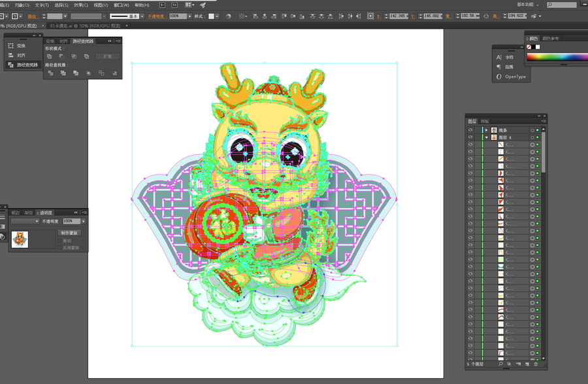Screen dimensions: 588x384
Task: Open the 文字(T) menu
Action: point(42,5)
